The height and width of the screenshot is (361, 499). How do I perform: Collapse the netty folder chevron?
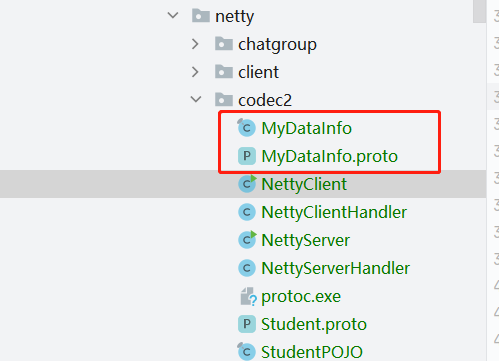(x=173, y=15)
